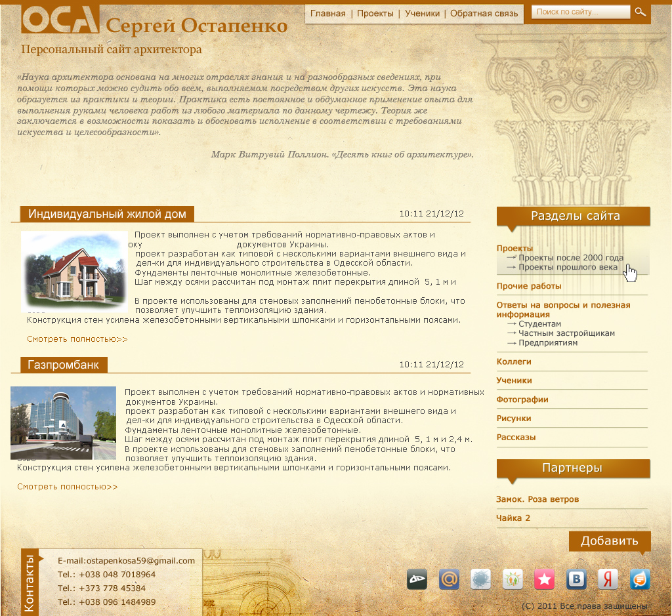Click the two-people social network icon

[x=513, y=579]
